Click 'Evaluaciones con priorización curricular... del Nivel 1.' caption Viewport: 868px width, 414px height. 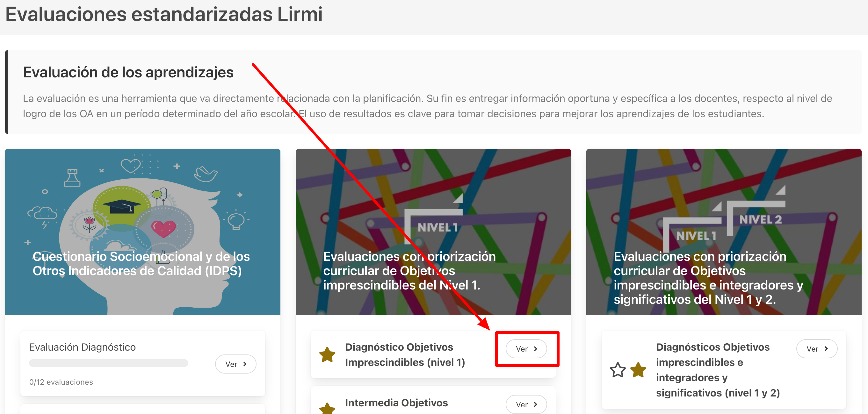coord(409,270)
